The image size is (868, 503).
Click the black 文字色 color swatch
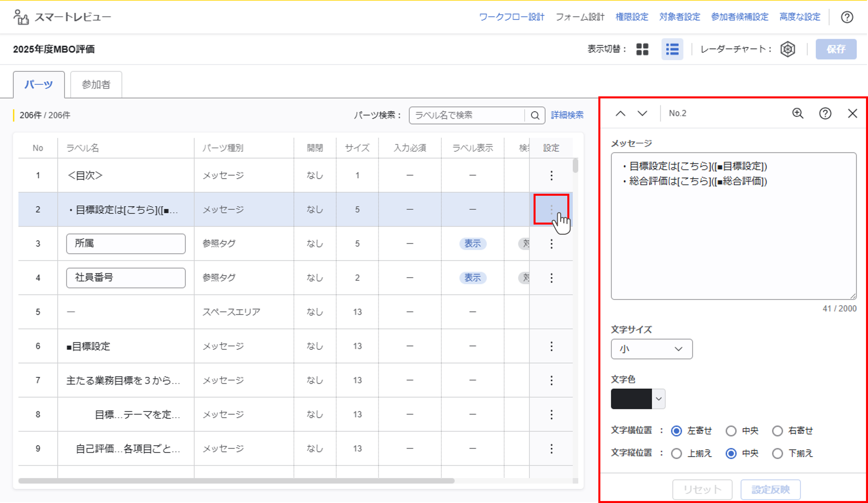(x=631, y=399)
